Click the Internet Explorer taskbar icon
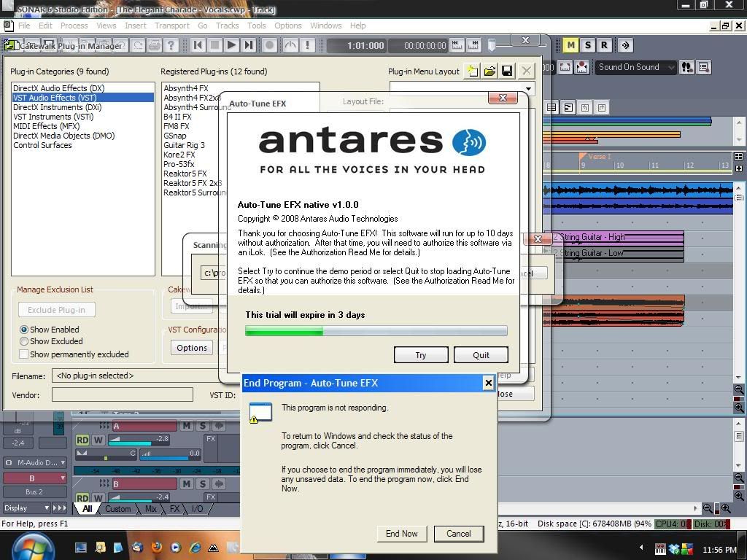The image size is (747, 560). [x=195, y=548]
